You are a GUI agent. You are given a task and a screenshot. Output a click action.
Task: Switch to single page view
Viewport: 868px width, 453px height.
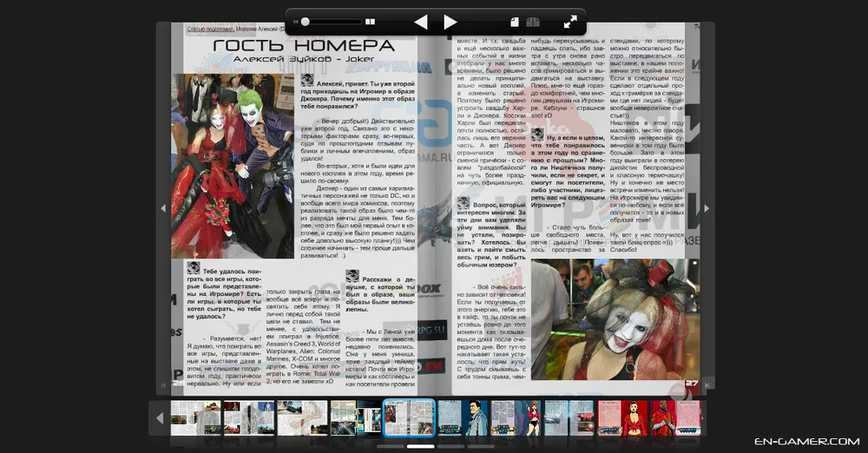pyautogui.click(x=514, y=22)
